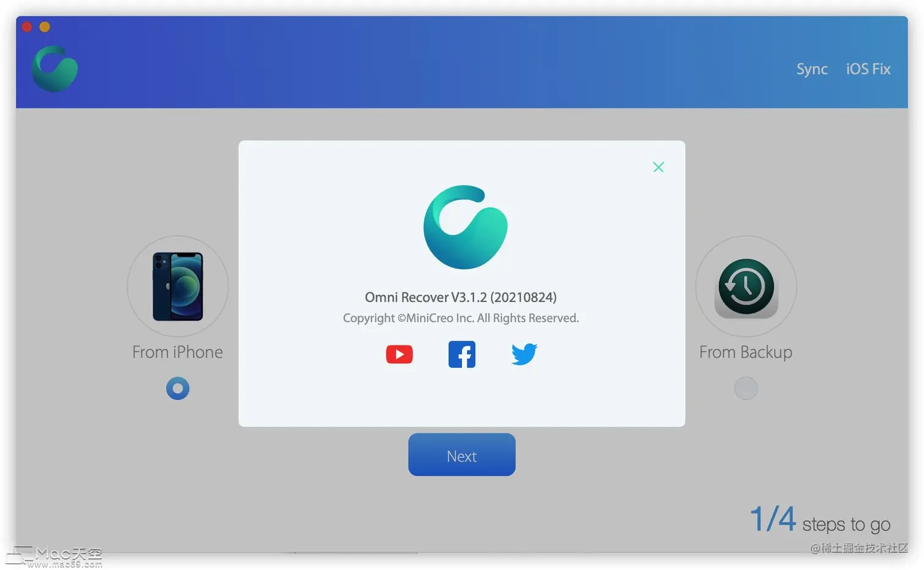
Task: Click the yellow minimize window button
Action: point(45,27)
